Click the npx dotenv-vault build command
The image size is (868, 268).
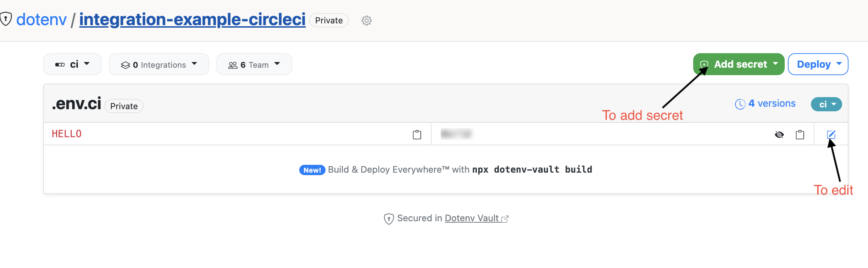pyautogui.click(x=532, y=170)
